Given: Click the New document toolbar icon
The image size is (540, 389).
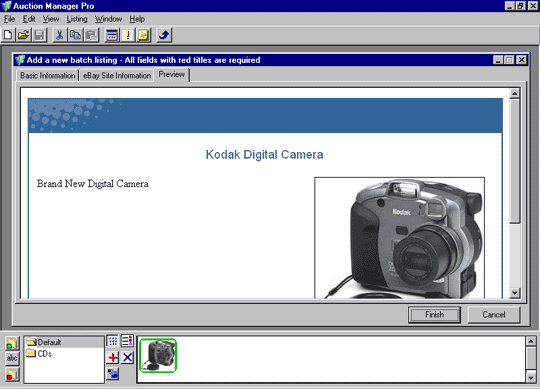Looking at the screenshot, I should click(x=8, y=35).
